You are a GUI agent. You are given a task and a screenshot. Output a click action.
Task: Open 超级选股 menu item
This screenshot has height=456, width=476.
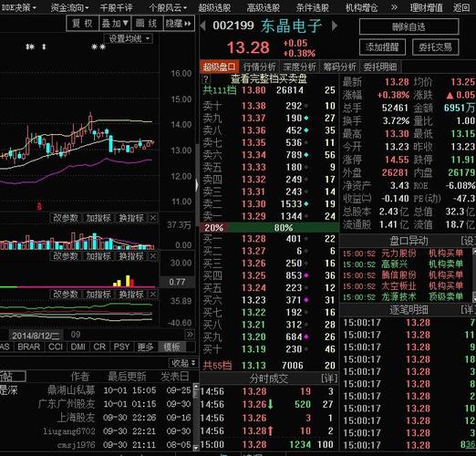pyautogui.click(x=214, y=7)
